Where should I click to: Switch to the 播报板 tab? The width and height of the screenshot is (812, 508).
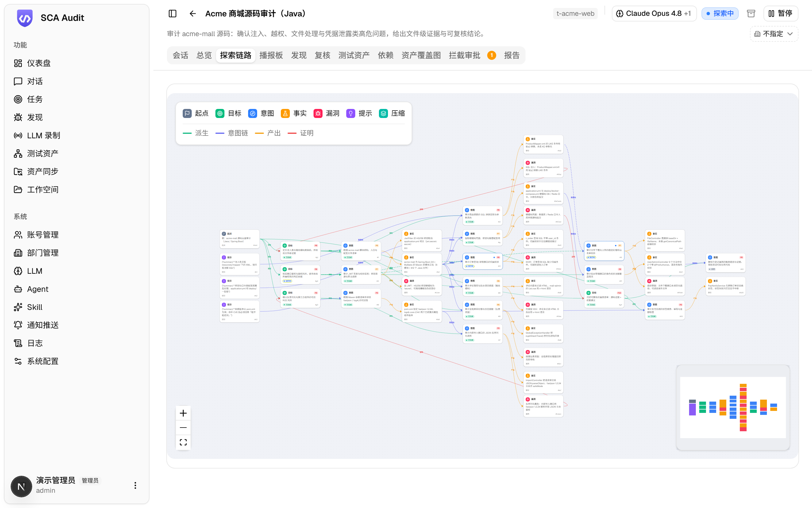click(x=271, y=55)
